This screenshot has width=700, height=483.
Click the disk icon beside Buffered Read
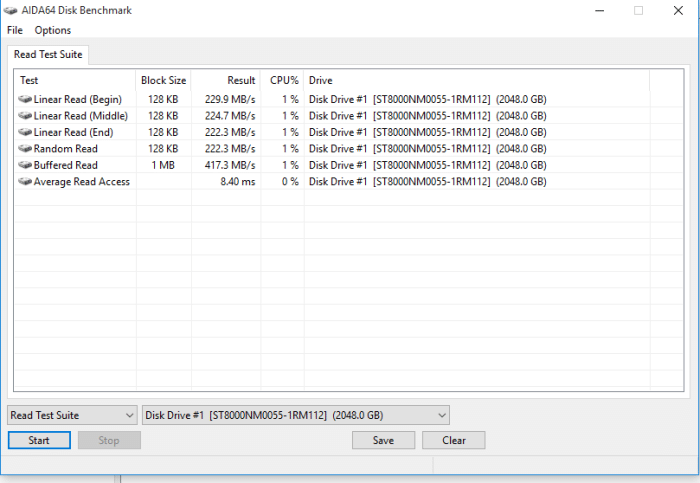click(x=25, y=165)
